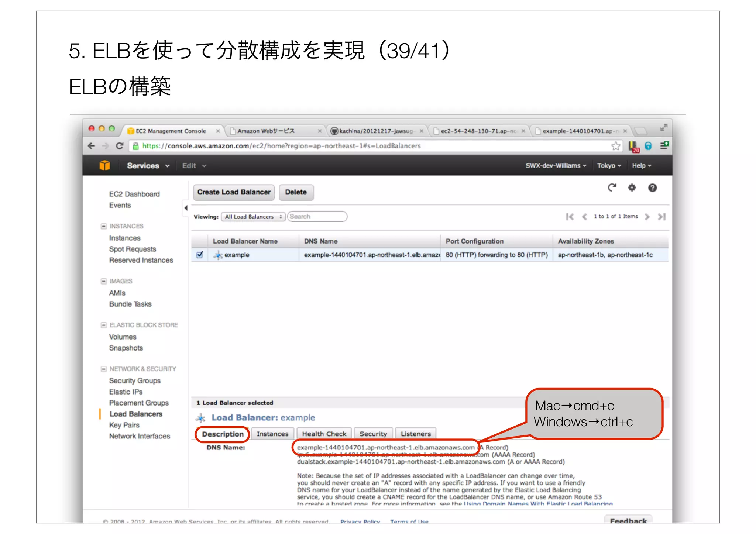Image resolution: width=756 pixels, height=534 pixels.
Task: Open the SWX-dev-Williams account menu
Action: (x=556, y=166)
